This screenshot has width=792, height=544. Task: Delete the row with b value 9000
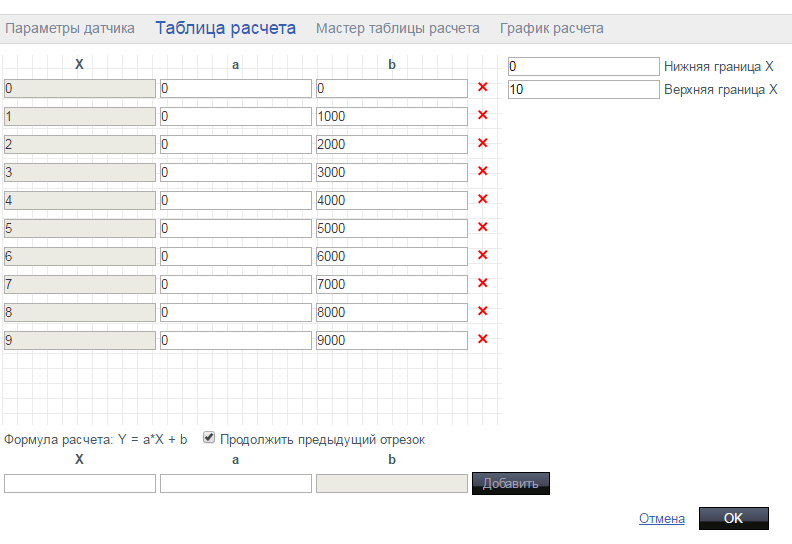click(482, 340)
